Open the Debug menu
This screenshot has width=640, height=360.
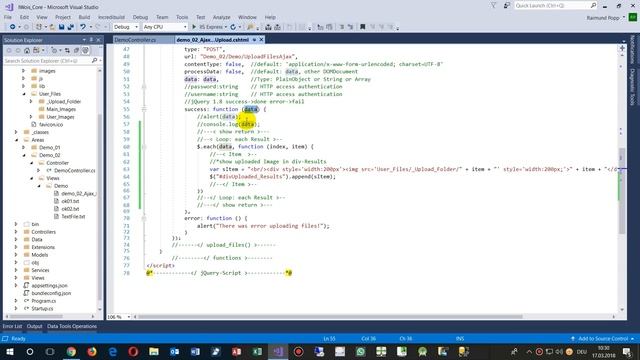[140, 17]
